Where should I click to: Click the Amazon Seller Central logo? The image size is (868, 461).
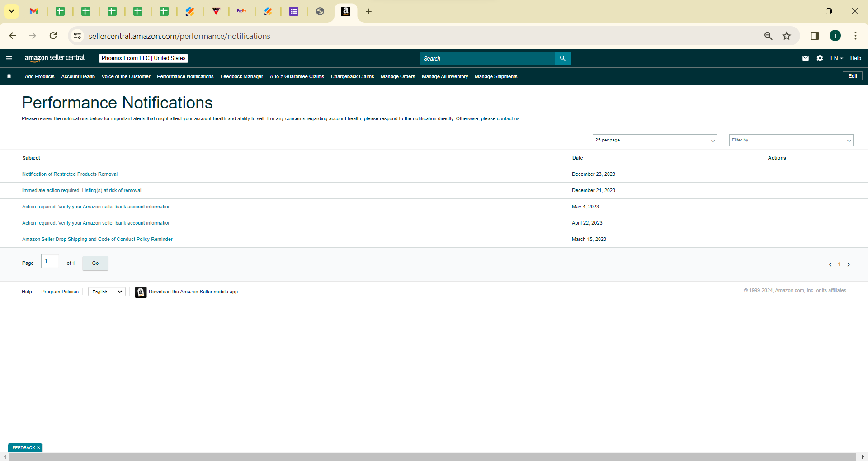(x=55, y=58)
